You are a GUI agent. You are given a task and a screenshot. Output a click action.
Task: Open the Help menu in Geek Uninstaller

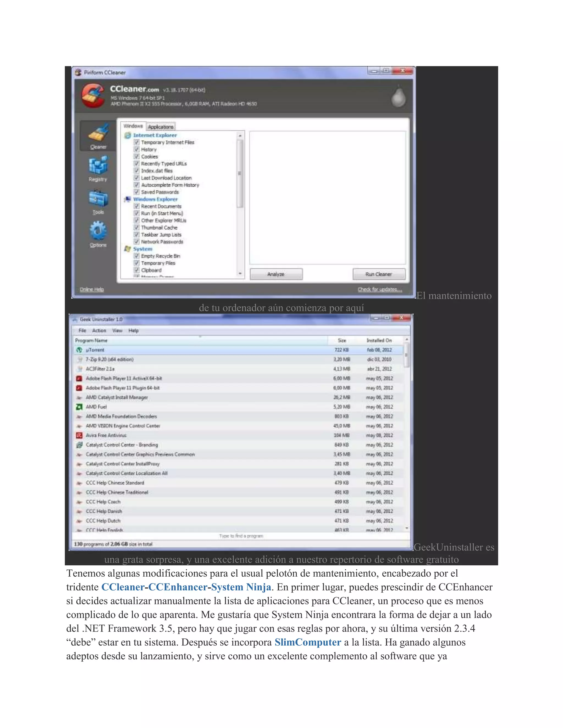tap(134, 331)
